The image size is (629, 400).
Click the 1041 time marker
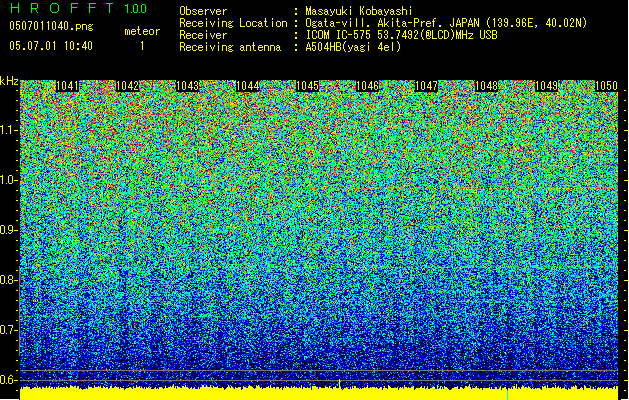[67, 86]
